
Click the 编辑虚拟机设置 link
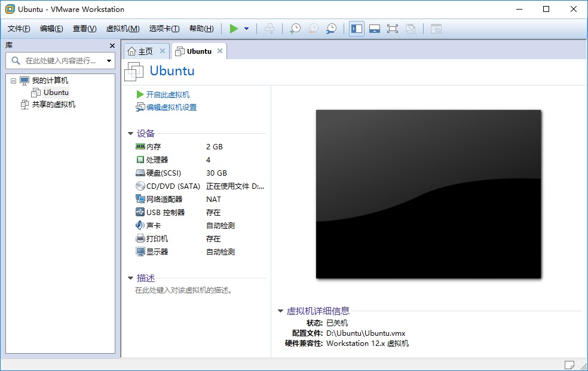pos(171,108)
